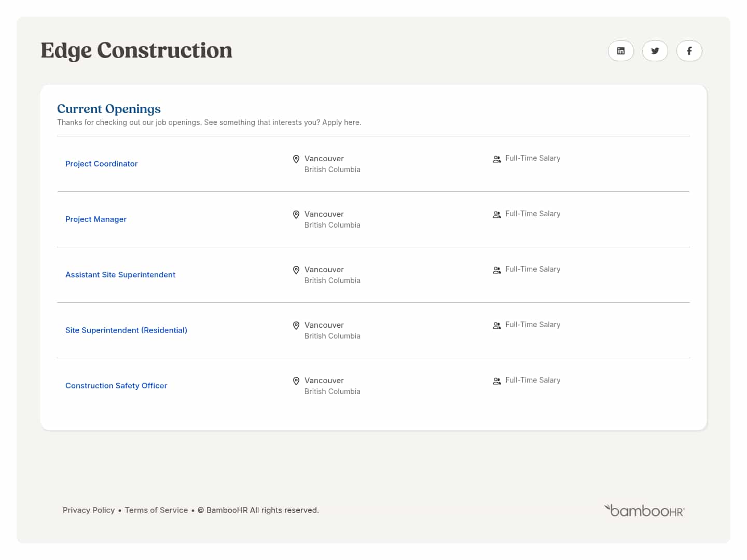Image resolution: width=747 pixels, height=560 pixels.
Task: Open the Construction Safety Officer listing
Action: click(x=116, y=385)
